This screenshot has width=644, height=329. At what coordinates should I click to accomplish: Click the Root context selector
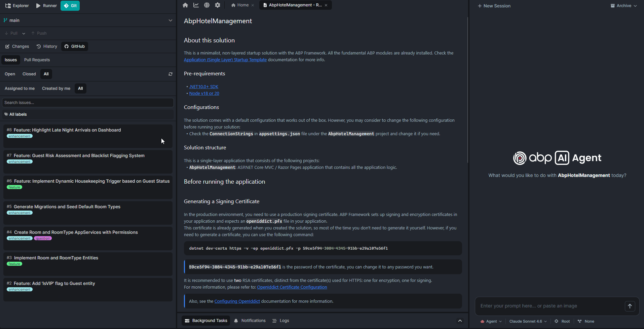tap(562, 321)
